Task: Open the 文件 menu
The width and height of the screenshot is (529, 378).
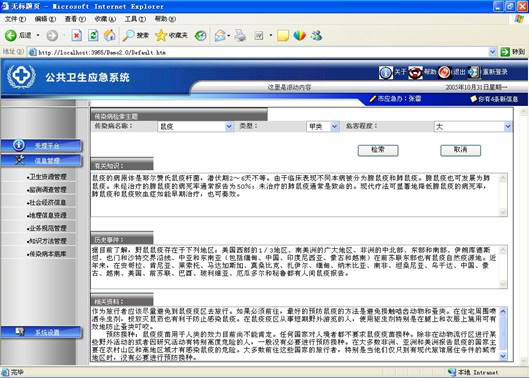Action: [x=15, y=19]
